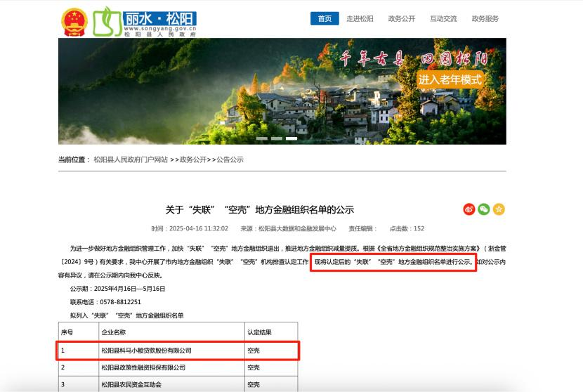583x392 pixels.
Task: Select the first banner carousel indicator
Action: point(261,138)
